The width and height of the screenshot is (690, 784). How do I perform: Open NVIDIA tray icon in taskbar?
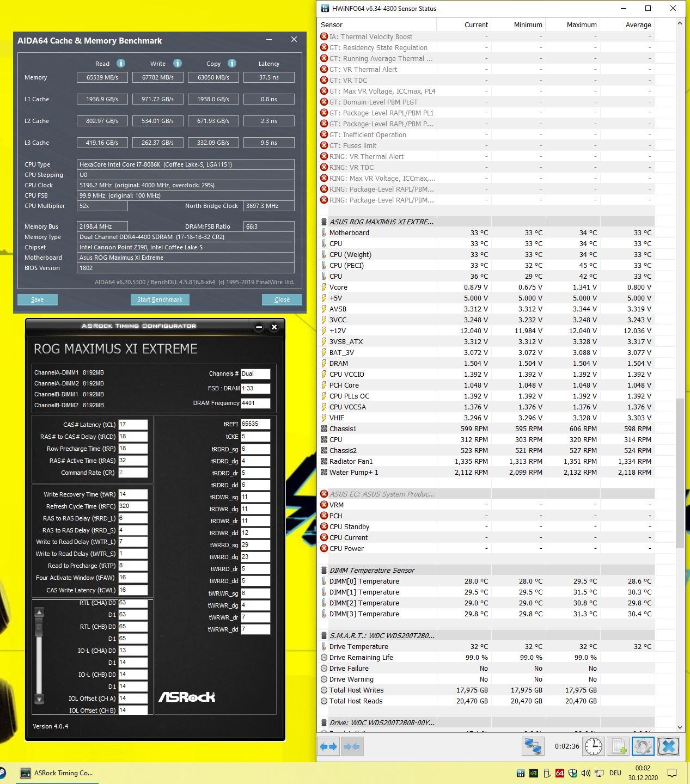pos(534,773)
